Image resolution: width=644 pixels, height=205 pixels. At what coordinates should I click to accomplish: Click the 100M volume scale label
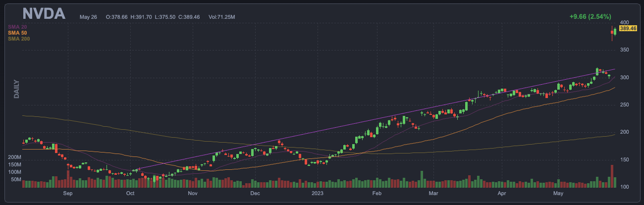coord(14,172)
